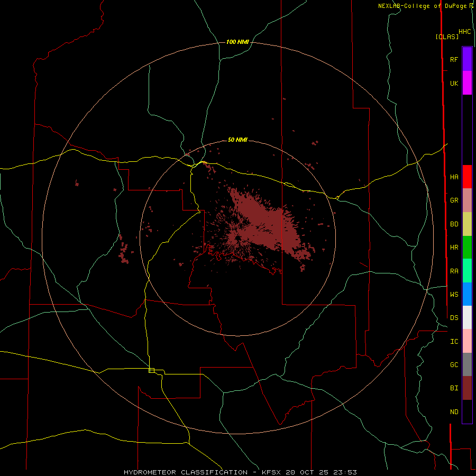The width and height of the screenshot is (476, 476).
Task: Click the ND black legend swatch
Action: point(467,411)
